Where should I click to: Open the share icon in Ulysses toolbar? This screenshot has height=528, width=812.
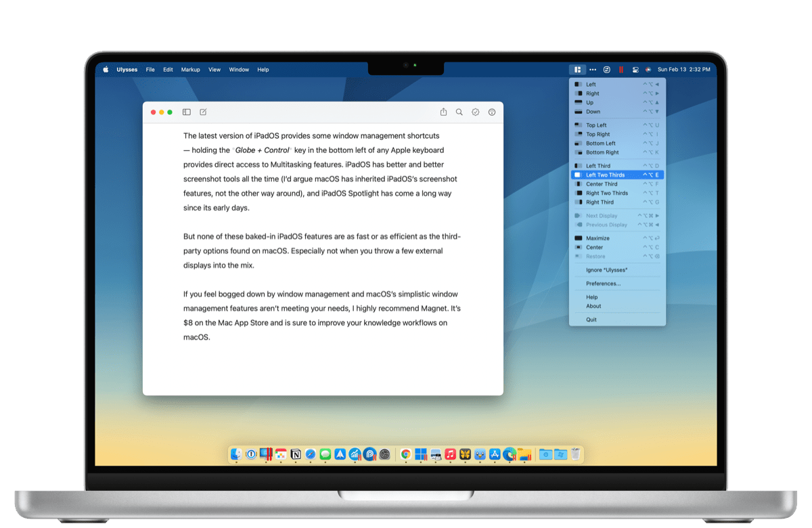pyautogui.click(x=443, y=112)
